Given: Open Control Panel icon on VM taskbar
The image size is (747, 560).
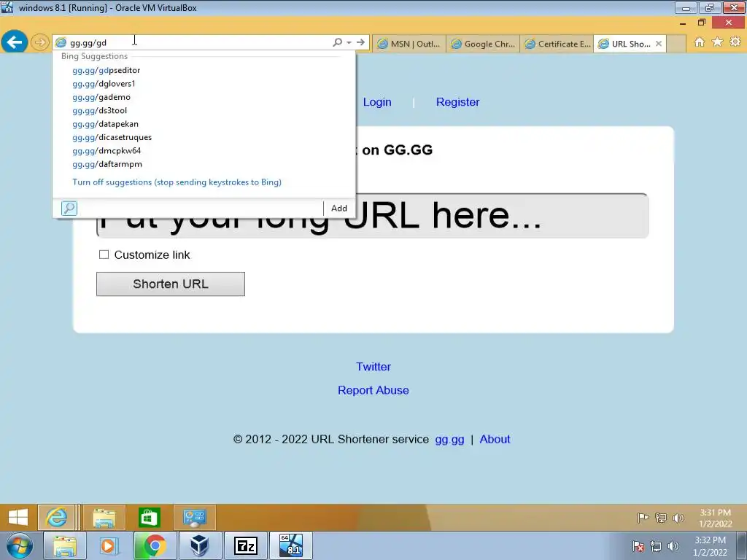Looking at the screenshot, I should 194,517.
